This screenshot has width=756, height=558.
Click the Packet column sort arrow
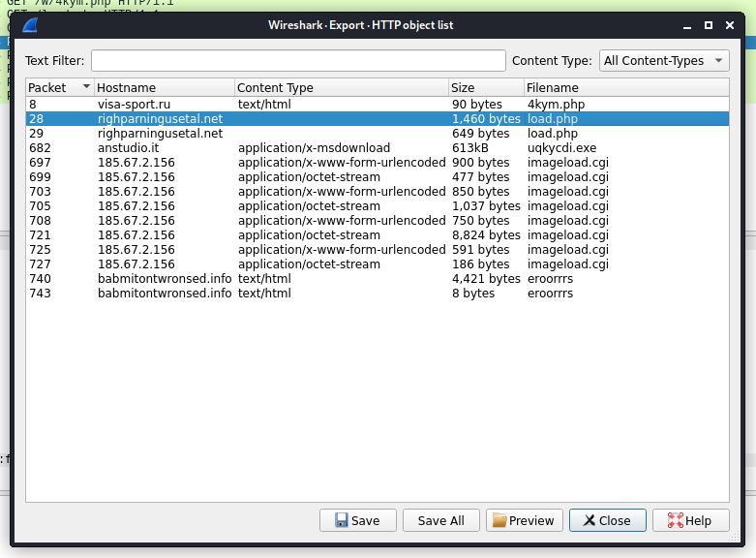pyautogui.click(x=86, y=87)
